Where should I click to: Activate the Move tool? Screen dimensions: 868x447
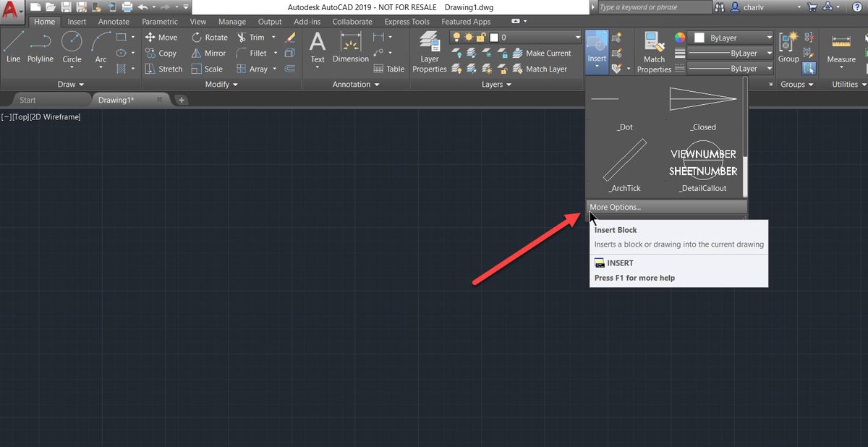coord(161,37)
